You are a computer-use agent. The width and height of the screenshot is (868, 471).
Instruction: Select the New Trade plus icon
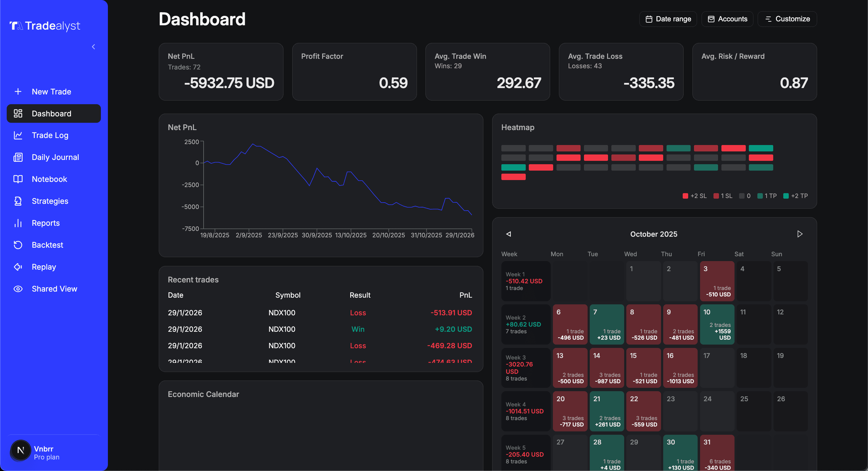coord(17,91)
